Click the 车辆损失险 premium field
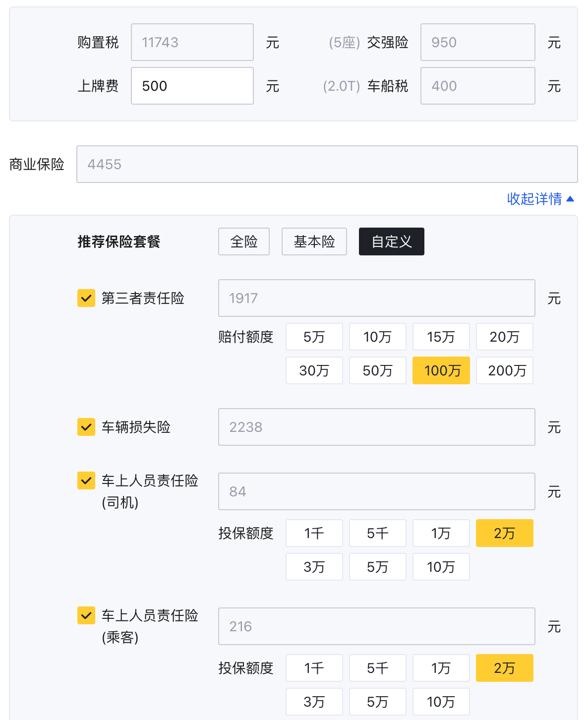The width and height of the screenshot is (588, 720). coord(377,427)
